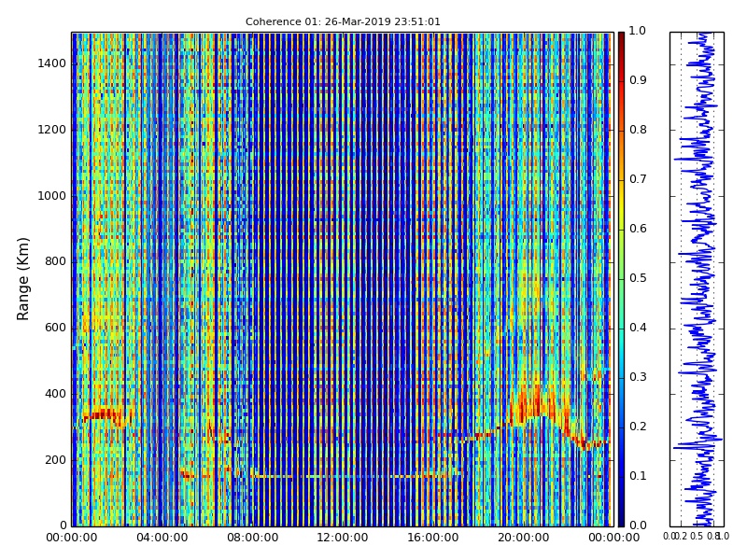Click the colorbar 0.8 label
The height and width of the screenshot is (560, 747).
tap(638, 130)
